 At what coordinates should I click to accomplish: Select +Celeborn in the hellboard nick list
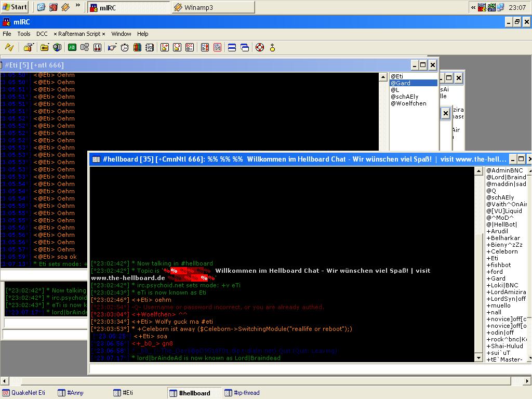[502, 251]
